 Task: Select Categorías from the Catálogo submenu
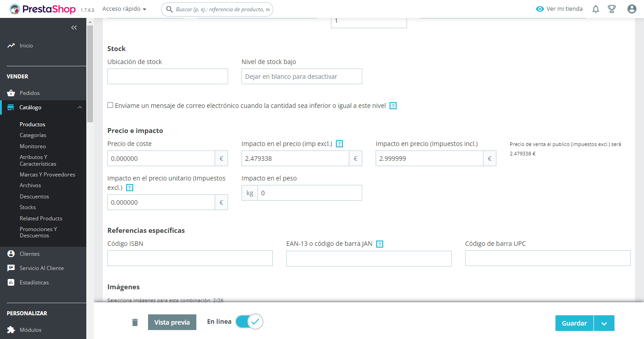pyautogui.click(x=33, y=135)
